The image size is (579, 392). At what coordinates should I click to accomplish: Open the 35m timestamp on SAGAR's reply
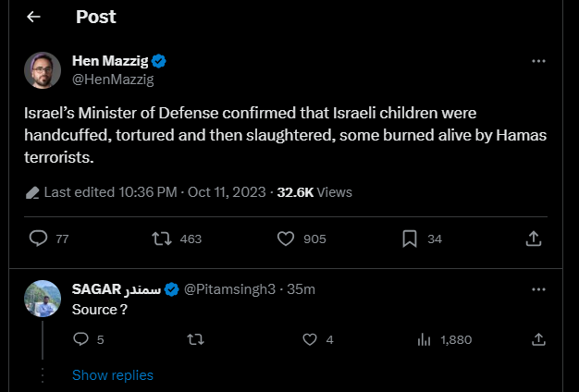[302, 289]
